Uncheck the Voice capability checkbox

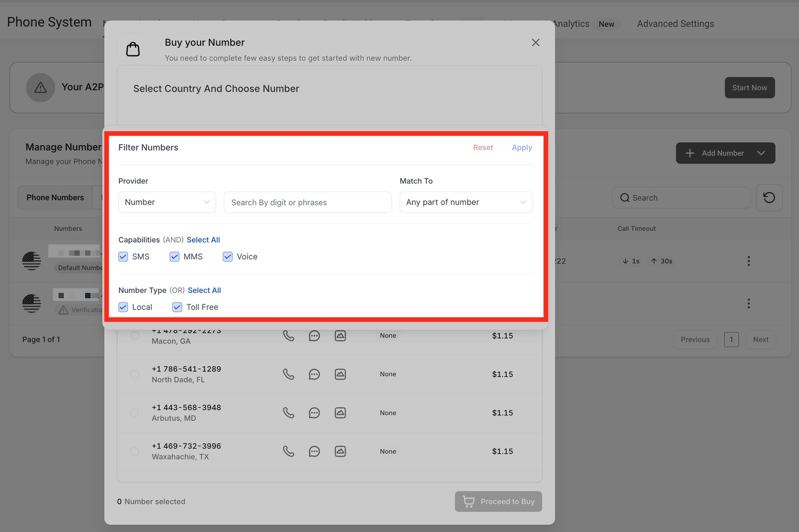[x=228, y=257]
